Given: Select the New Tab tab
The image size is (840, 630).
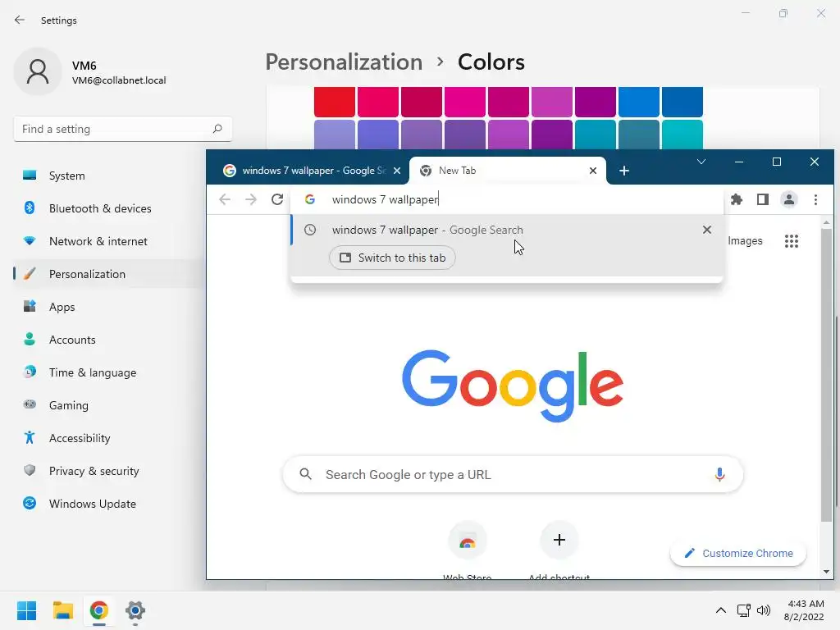Looking at the screenshot, I should [507, 171].
